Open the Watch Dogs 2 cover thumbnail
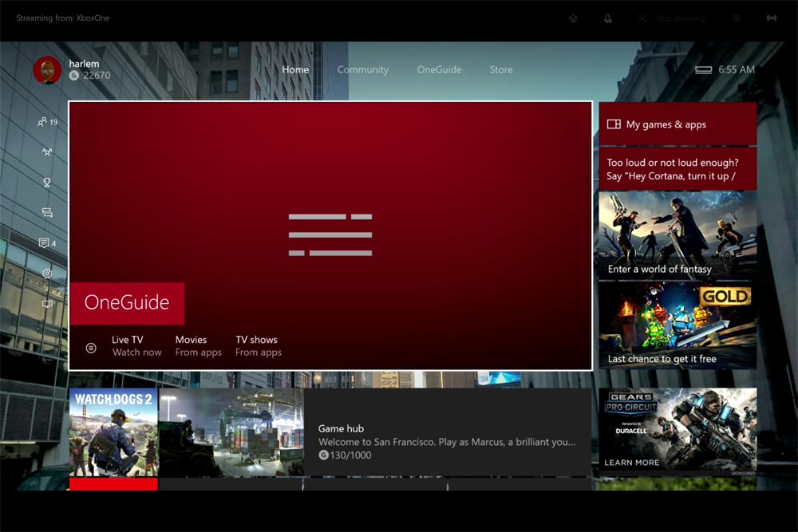The height and width of the screenshot is (532, 798). pyautogui.click(x=113, y=433)
